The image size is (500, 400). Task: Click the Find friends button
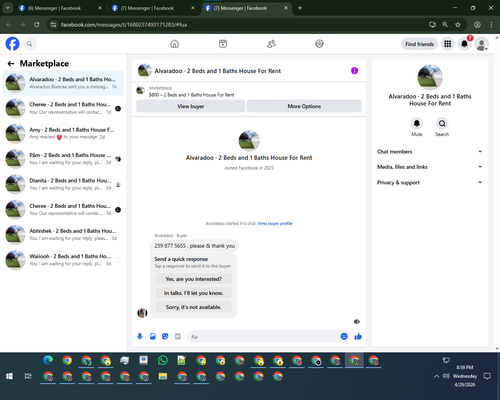[x=419, y=44]
